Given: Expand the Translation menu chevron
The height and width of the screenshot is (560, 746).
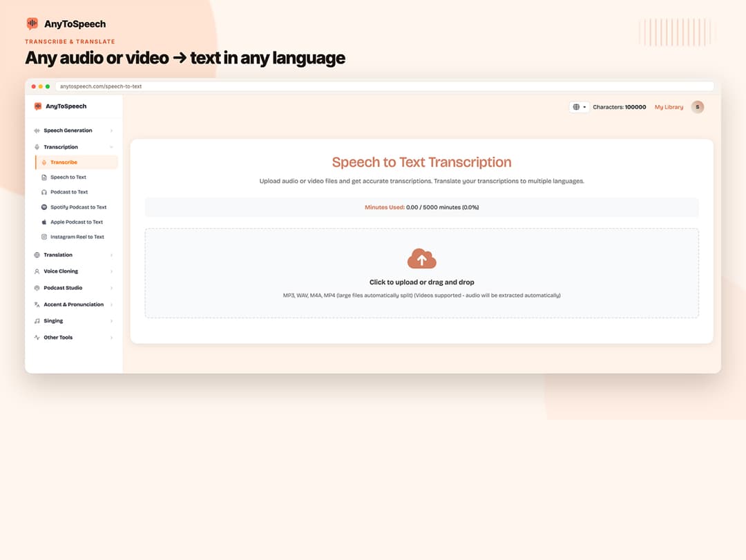Looking at the screenshot, I should click(111, 255).
